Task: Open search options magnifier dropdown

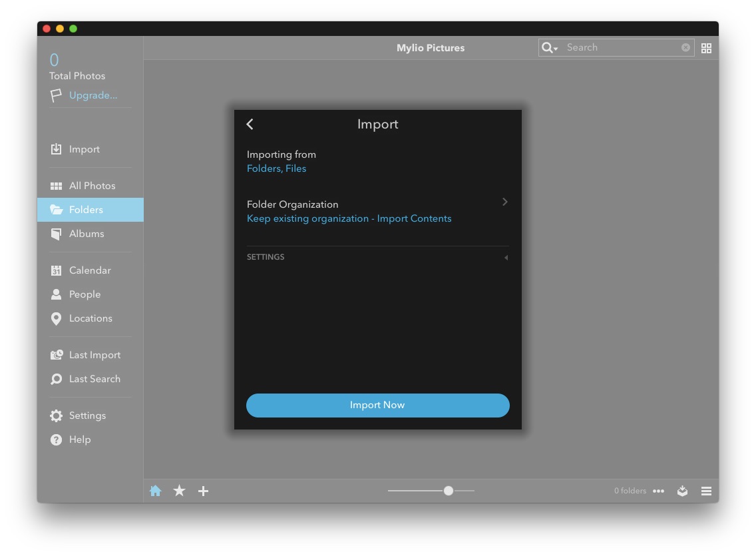Action: pos(549,47)
